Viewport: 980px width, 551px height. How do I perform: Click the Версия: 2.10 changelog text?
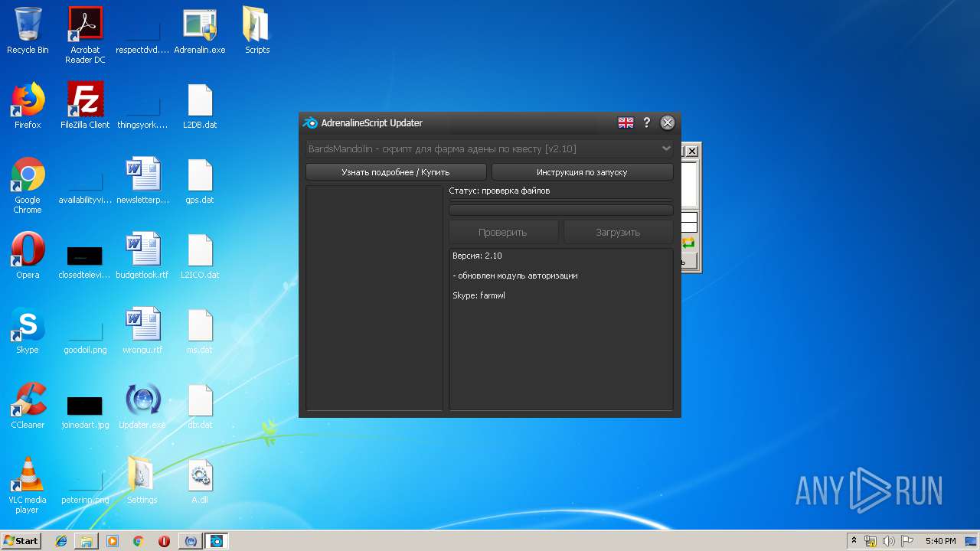[477, 256]
